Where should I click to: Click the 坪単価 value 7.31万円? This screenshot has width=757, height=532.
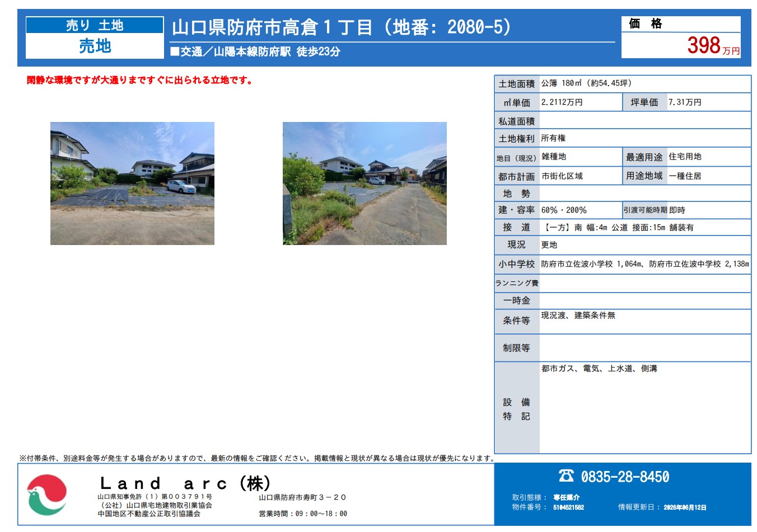(x=685, y=102)
